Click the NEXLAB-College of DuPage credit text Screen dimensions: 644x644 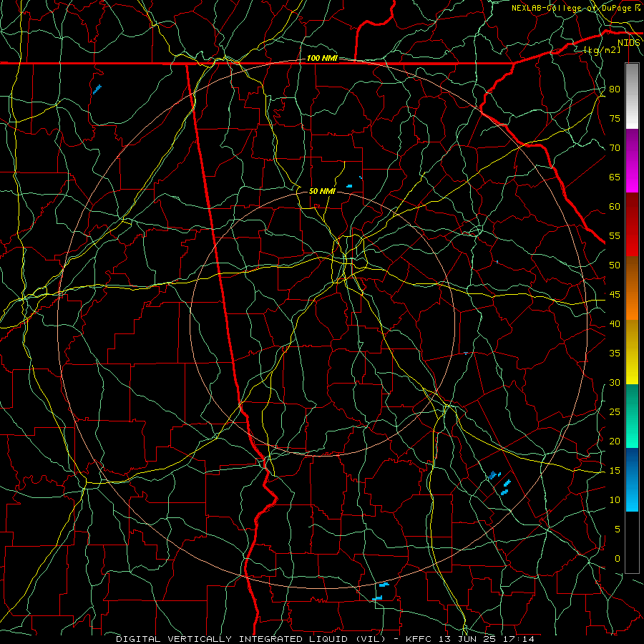coord(572,8)
